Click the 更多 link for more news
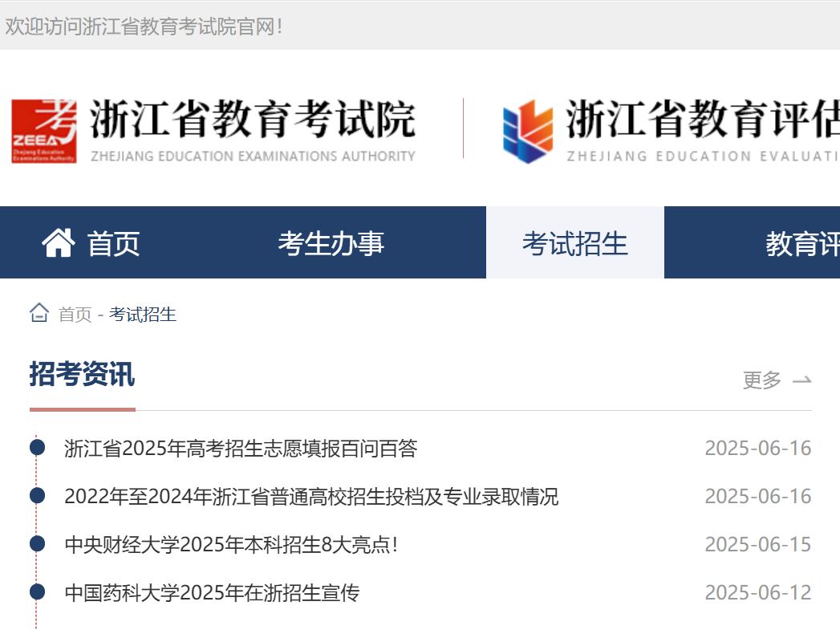This screenshot has height=630, width=840. (762, 380)
